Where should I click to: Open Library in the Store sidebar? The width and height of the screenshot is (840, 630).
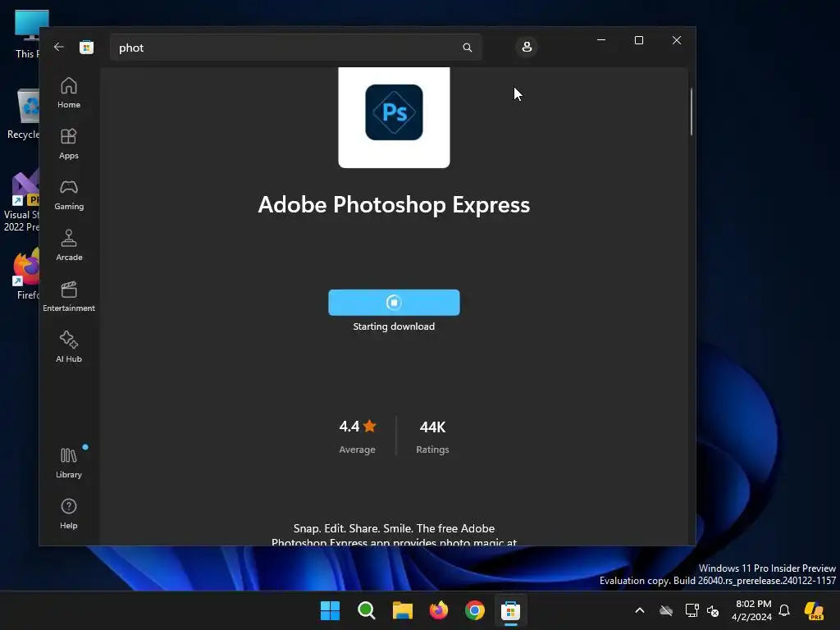(69, 463)
